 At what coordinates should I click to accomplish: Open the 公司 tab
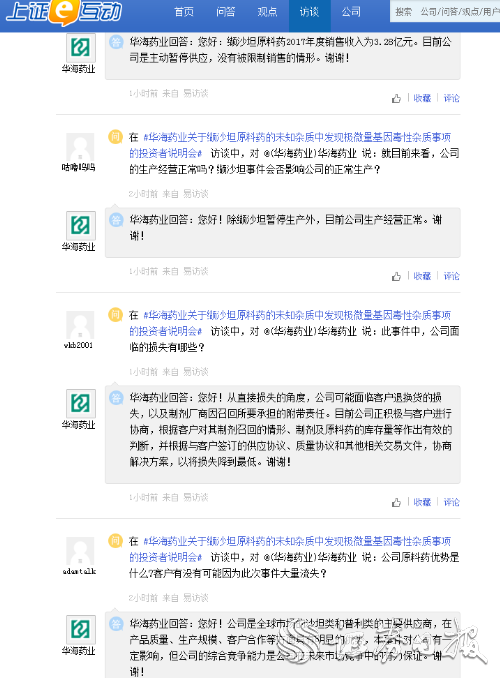[351, 12]
